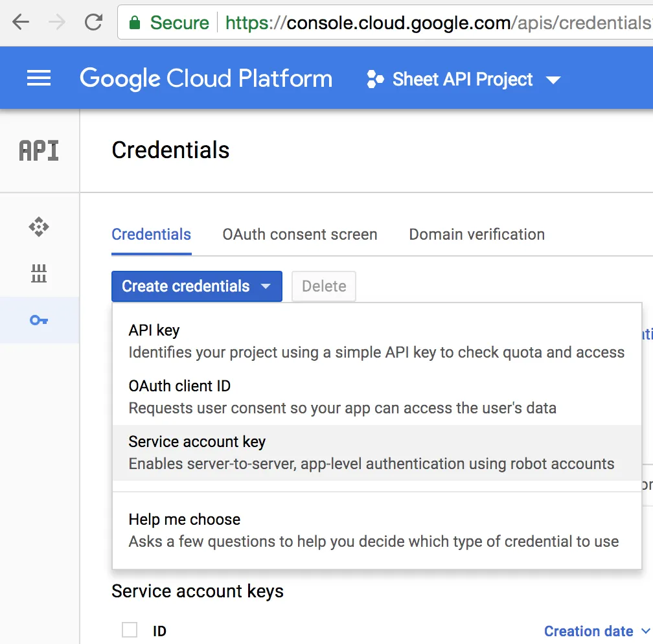Click the green Secure lock icon

[x=135, y=23]
